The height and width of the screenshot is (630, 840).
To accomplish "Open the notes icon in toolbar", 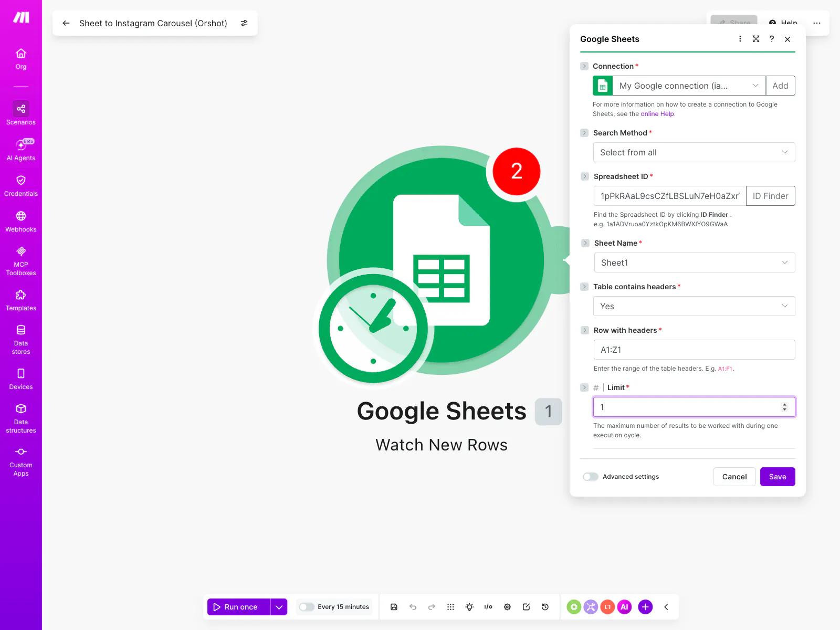I will [526, 607].
